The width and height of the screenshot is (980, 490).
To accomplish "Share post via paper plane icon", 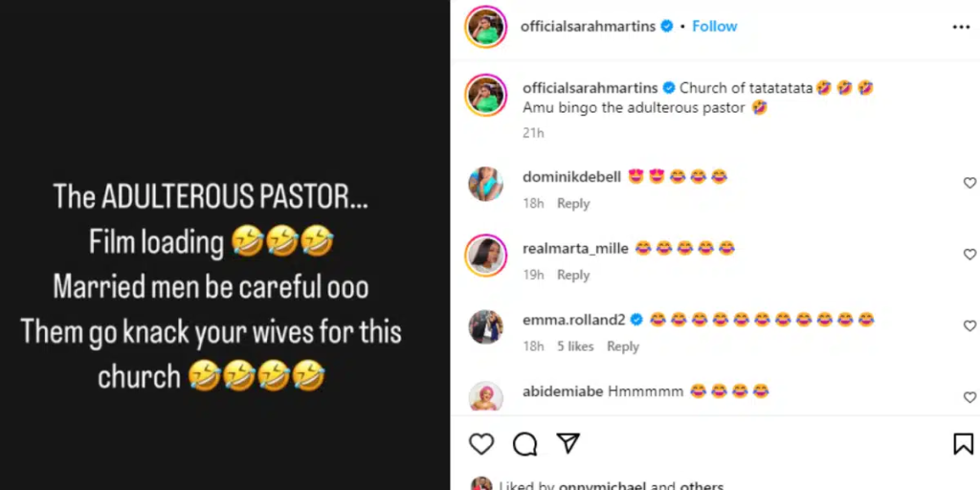I will (x=568, y=443).
